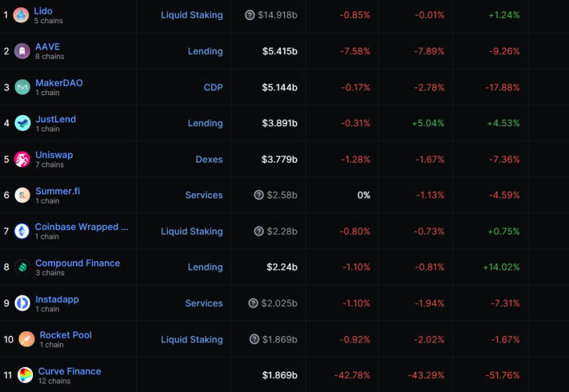Open Coinbase Wrapped Staked ETH link

click(81, 227)
